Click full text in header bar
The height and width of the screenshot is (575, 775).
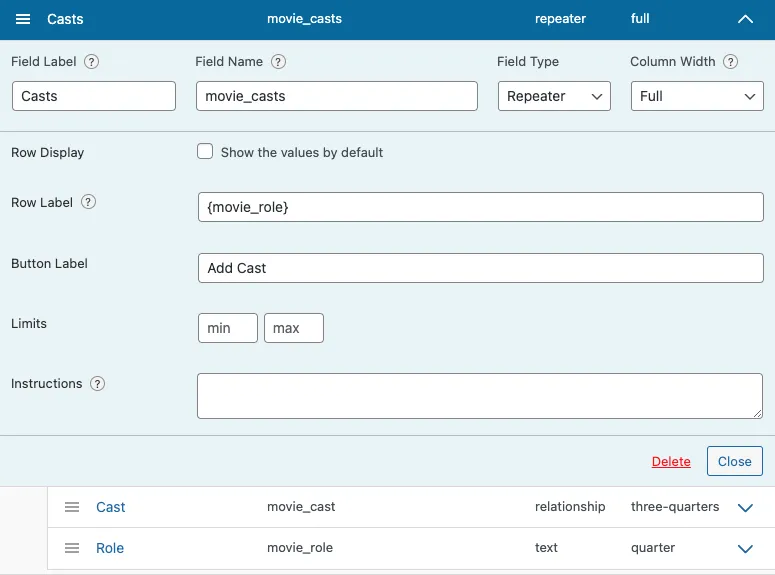click(640, 19)
